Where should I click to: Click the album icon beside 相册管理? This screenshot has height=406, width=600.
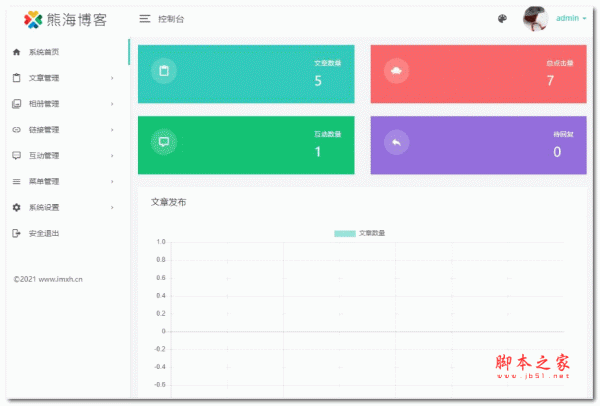click(16, 104)
